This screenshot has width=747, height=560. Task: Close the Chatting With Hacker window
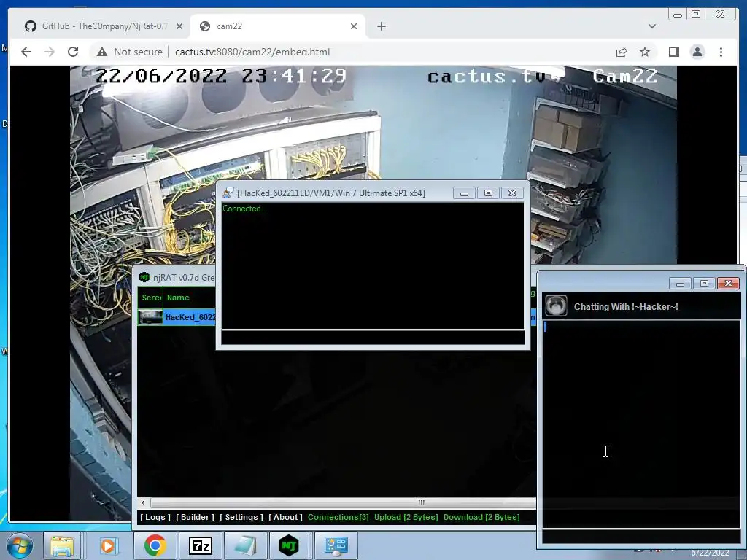[x=728, y=284]
